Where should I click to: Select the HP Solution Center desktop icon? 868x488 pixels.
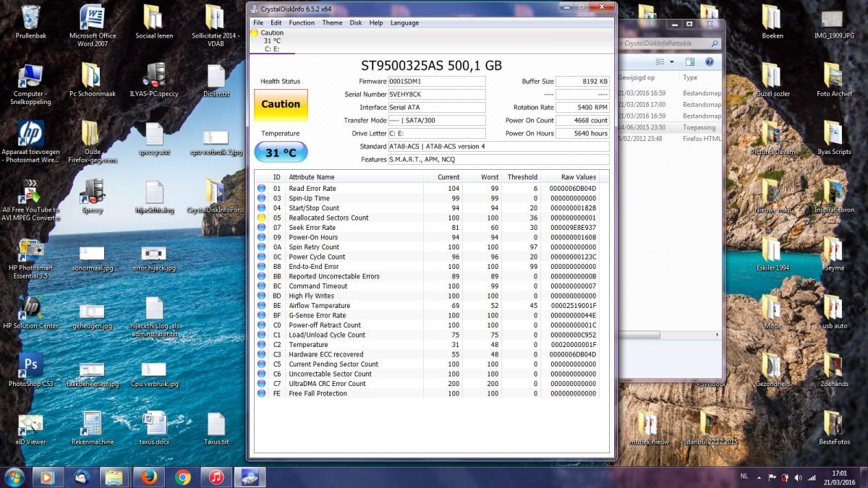[x=30, y=313]
